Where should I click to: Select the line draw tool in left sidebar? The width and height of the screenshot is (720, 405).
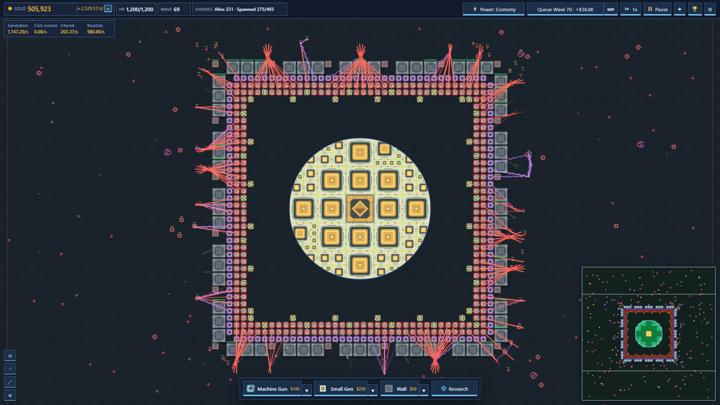click(10, 382)
